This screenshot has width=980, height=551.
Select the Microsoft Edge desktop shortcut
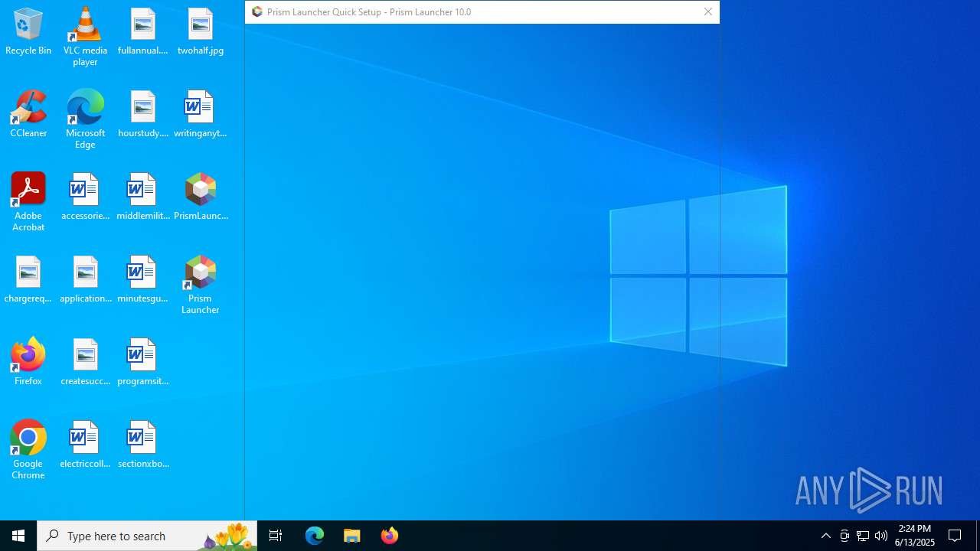[x=85, y=119]
